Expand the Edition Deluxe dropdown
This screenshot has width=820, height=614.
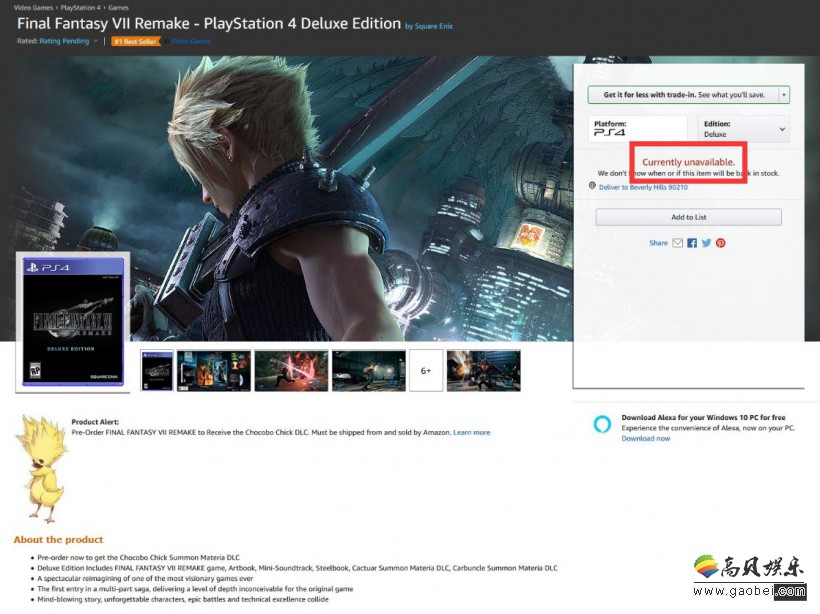point(743,129)
